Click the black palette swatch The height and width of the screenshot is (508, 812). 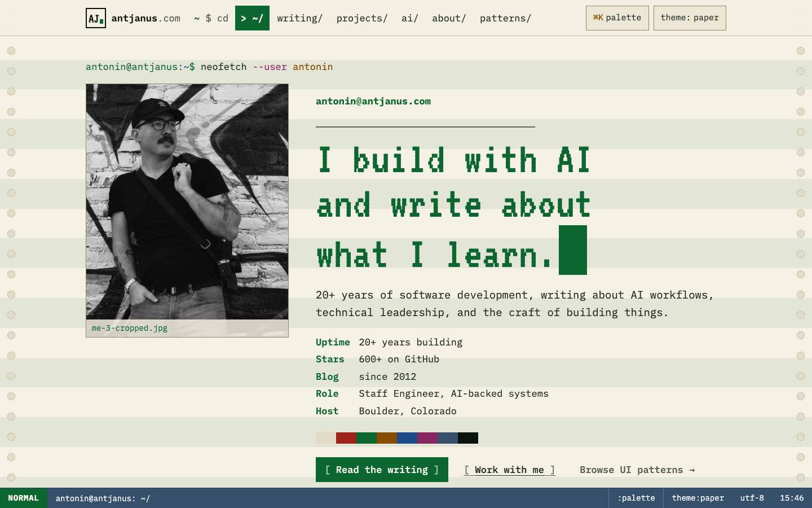click(x=468, y=438)
